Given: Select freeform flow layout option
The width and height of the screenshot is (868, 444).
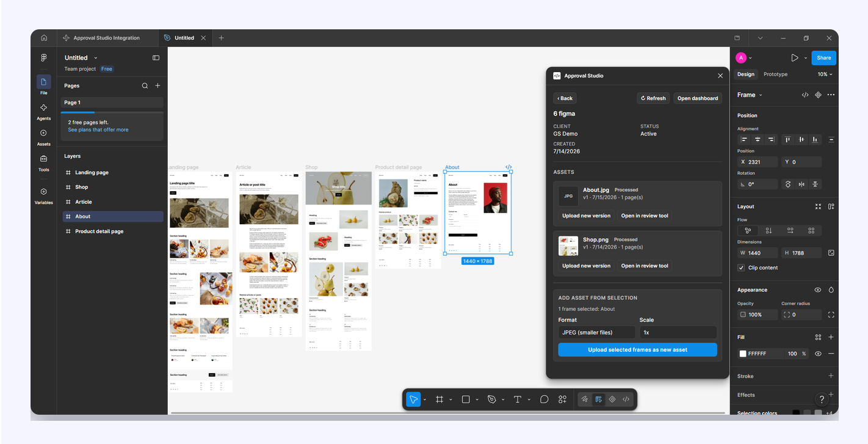Looking at the screenshot, I should pos(748,230).
